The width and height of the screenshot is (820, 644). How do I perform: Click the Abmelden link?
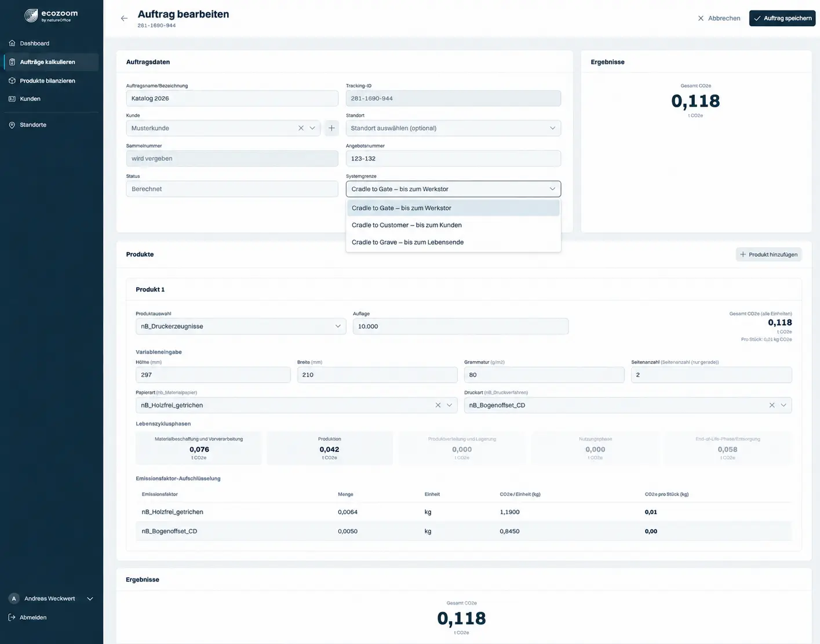coord(33,617)
